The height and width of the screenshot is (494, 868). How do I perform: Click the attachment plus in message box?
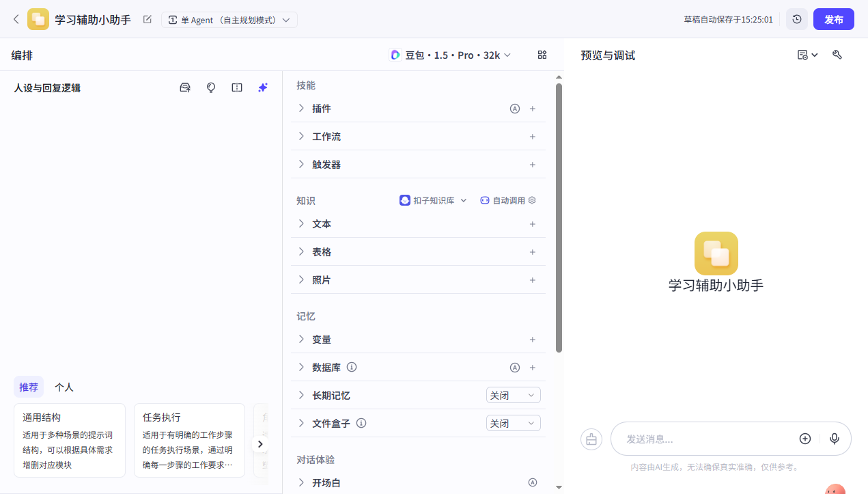click(x=804, y=439)
